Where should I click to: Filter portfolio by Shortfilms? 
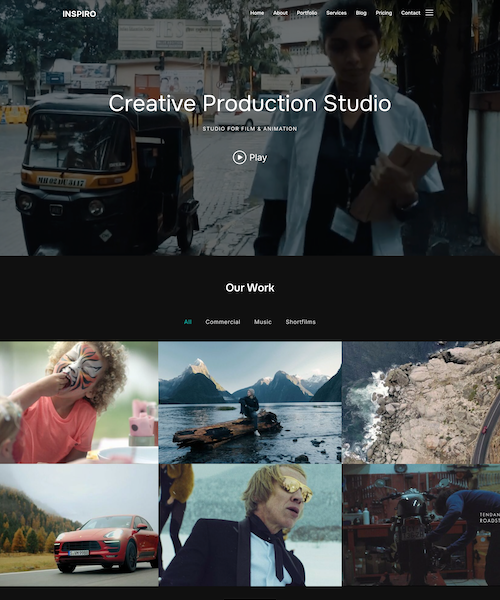click(301, 322)
